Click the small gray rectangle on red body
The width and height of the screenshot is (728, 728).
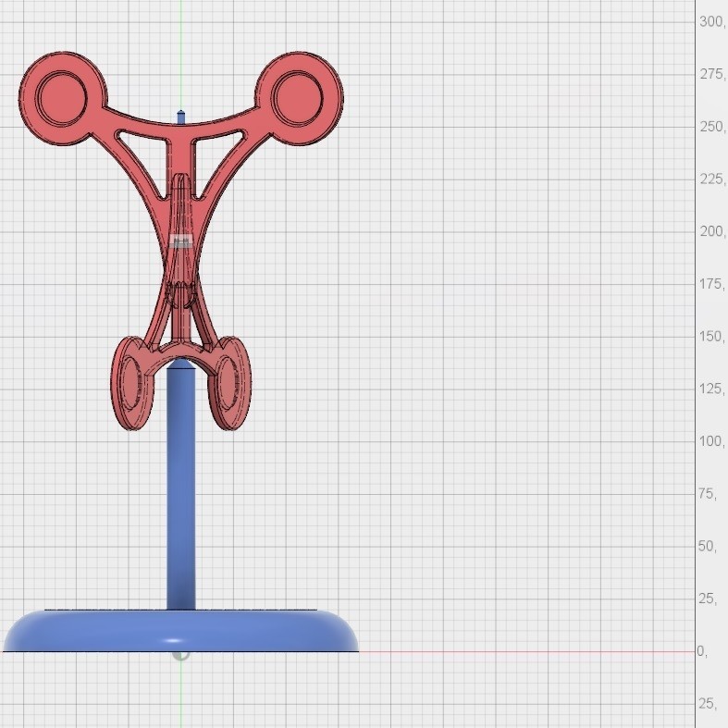pos(181,241)
